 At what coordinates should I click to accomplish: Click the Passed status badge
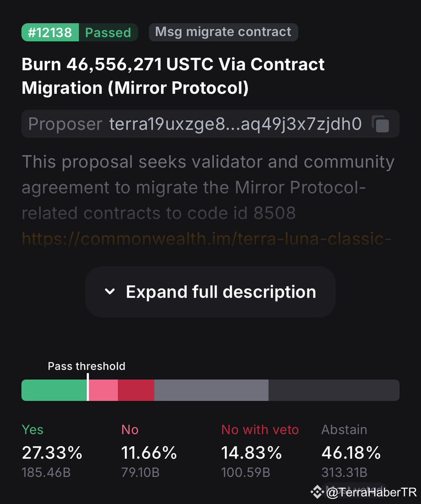pyautogui.click(x=108, y=32)
